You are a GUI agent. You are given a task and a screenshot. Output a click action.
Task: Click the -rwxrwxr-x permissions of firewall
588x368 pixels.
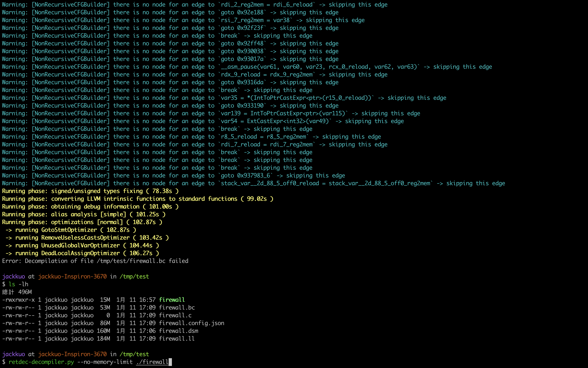point(18,300)
